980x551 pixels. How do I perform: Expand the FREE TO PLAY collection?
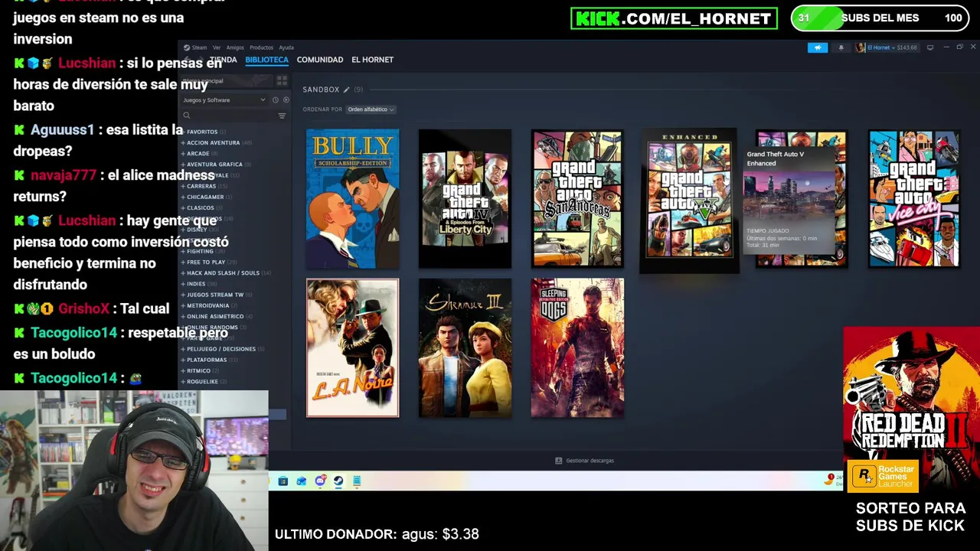pyautogui.click(x=208, y=262)
